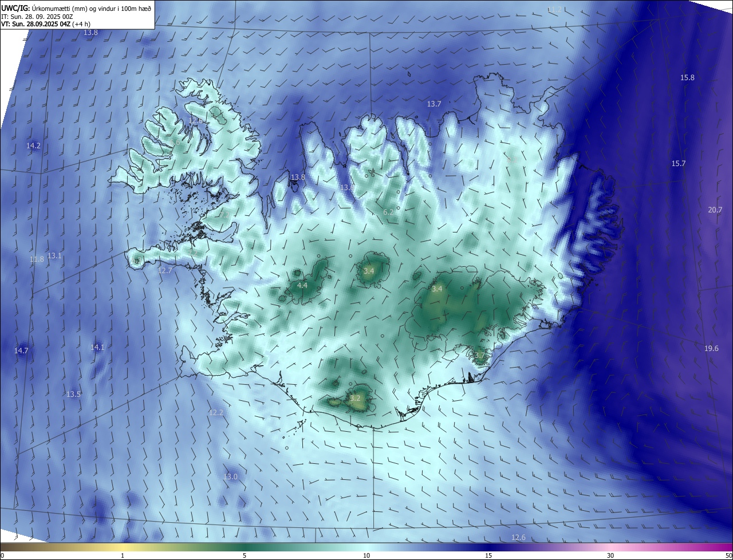Click the 30 tick on the color scale
Screen dimensions: 733x560
click(610, 555)
